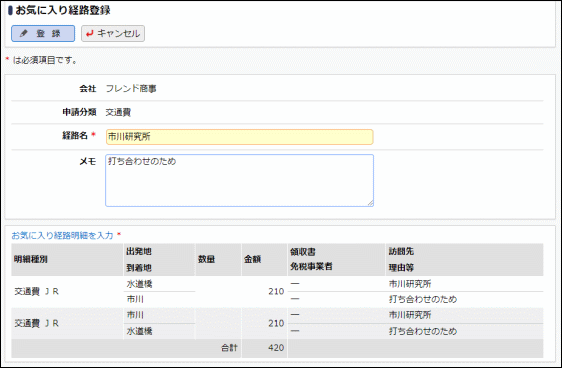
Task: Click first row 訪問先 市川研究所
Action: click(410, 284)
